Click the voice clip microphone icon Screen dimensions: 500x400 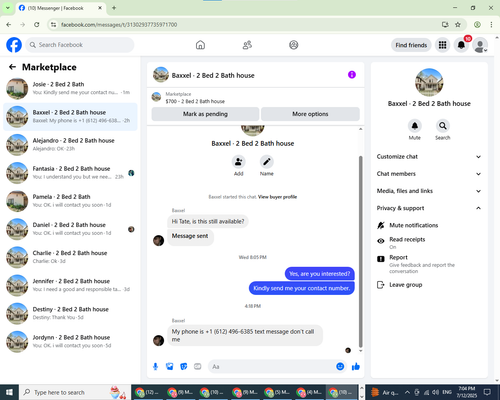tap(155, 367)
